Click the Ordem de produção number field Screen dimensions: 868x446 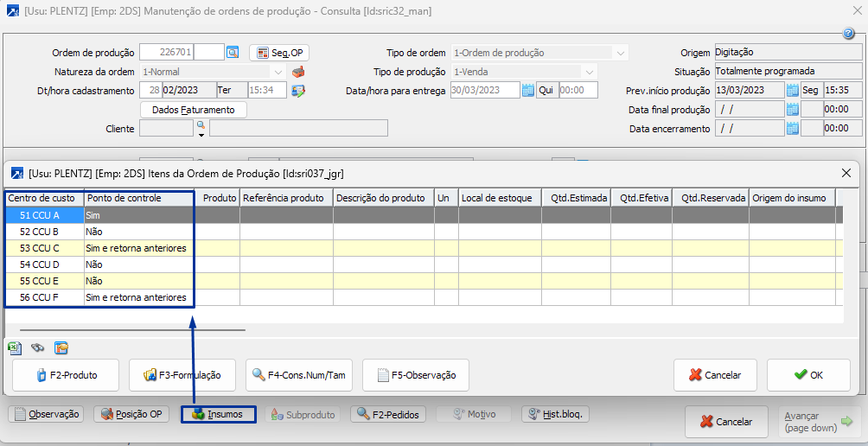(x=167, y=53)
